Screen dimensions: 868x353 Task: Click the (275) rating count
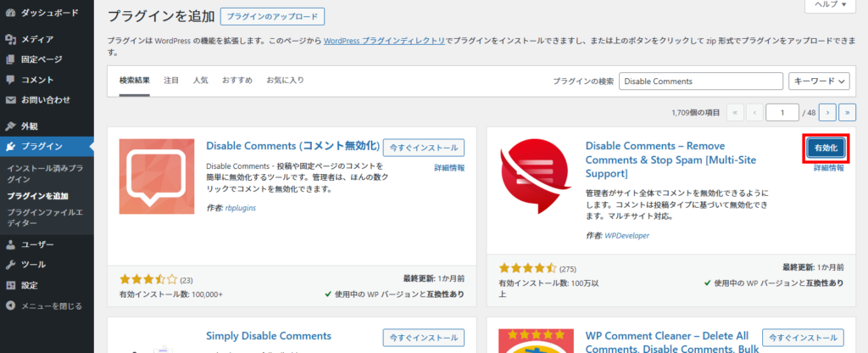568,269
